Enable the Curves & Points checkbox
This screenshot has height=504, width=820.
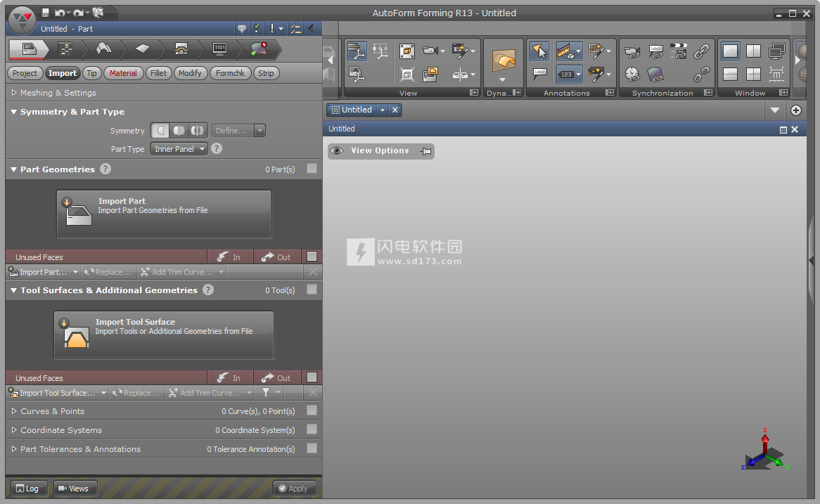point(312,411)
